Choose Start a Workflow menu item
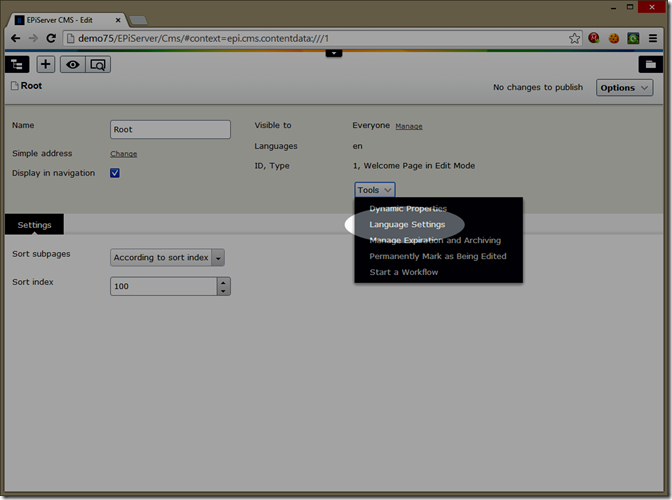Screen dimensions: 672x500 coord(403,272)
